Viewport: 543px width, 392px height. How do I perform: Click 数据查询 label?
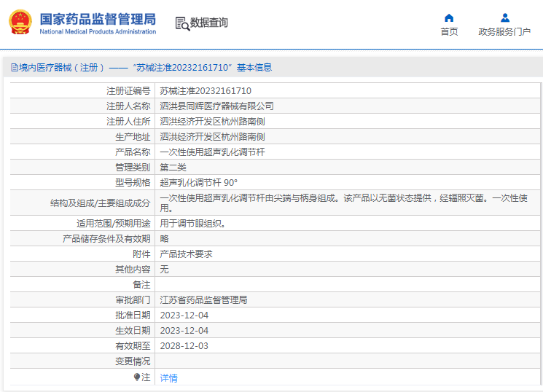(x=209, y=23)
